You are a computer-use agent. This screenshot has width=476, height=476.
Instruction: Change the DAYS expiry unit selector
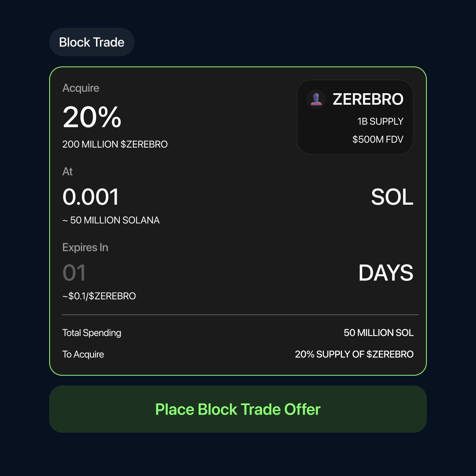386,273
